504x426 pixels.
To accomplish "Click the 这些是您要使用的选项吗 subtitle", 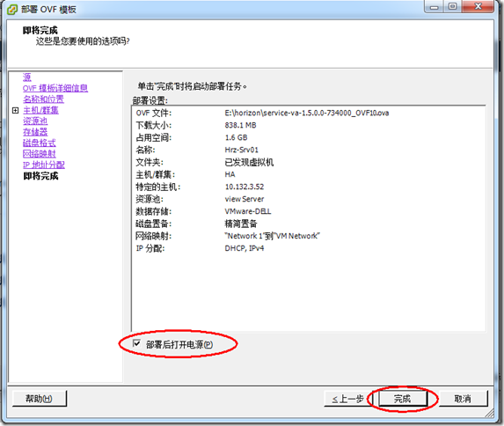I will [83, 41].
